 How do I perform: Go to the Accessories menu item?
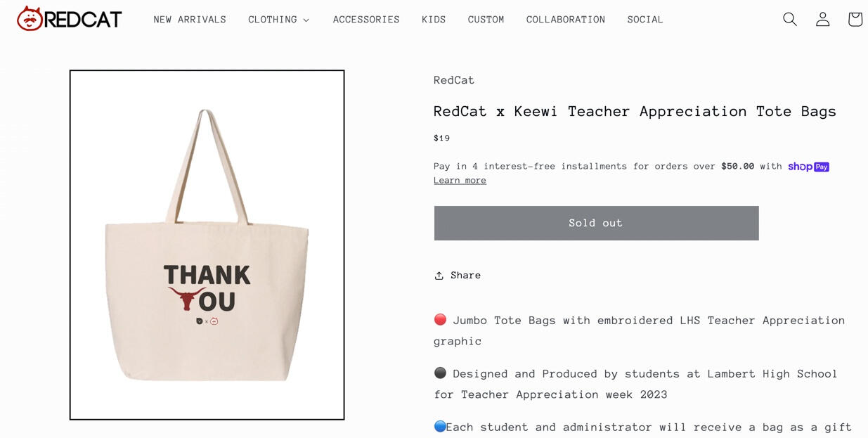(366, 20)
